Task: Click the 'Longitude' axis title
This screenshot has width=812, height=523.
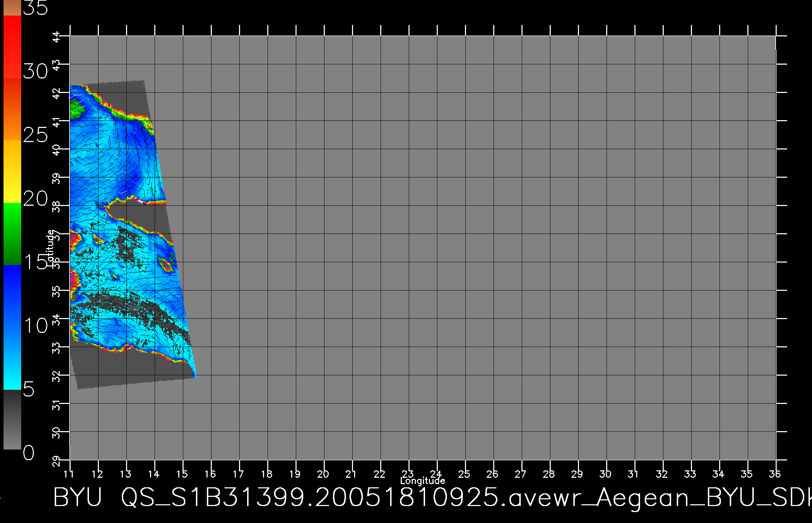Action: pyautogui.click(x=423, y=481)
